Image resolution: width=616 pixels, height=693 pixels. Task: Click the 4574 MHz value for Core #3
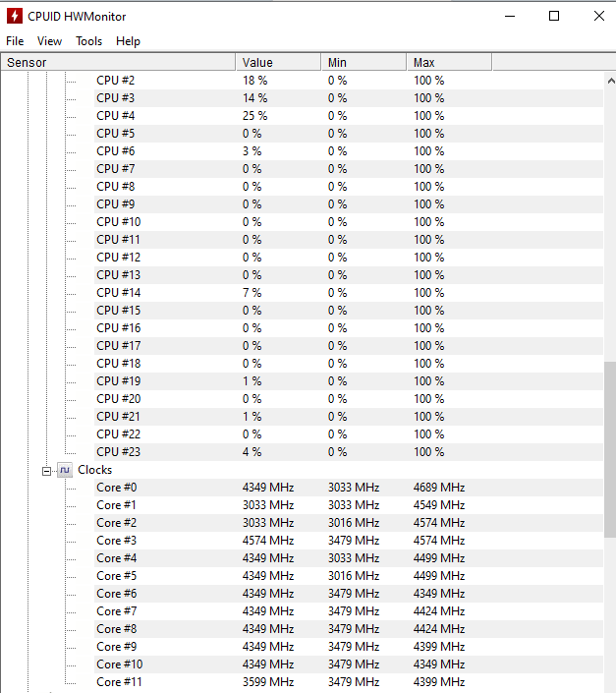pyautogui.click(x=268, y=541)
